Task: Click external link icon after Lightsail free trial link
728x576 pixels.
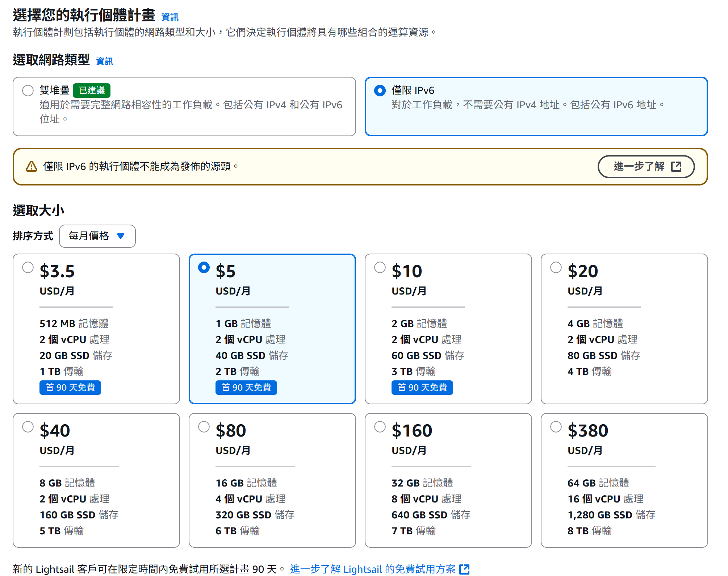Action: tap(464, 569)
